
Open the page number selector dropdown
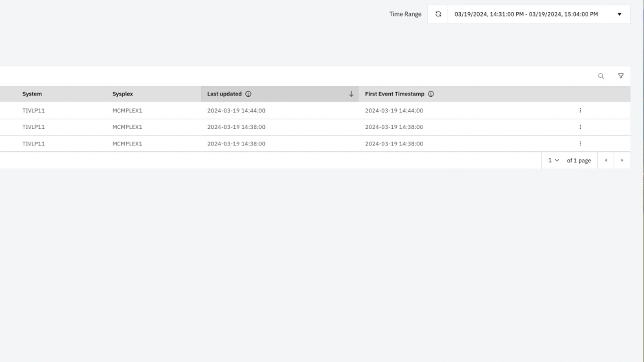(553, 160)
